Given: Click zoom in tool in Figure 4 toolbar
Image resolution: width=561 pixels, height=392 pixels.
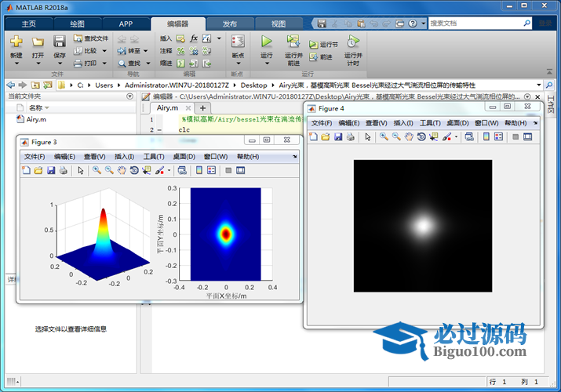Looking at the screenshot, I should tap(384, 136).
